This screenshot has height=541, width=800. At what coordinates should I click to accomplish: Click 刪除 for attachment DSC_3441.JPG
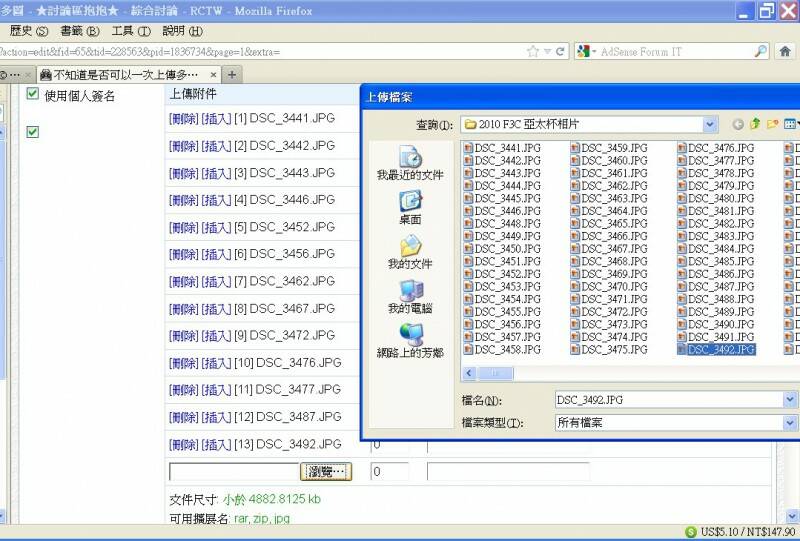tap(184, 118)
